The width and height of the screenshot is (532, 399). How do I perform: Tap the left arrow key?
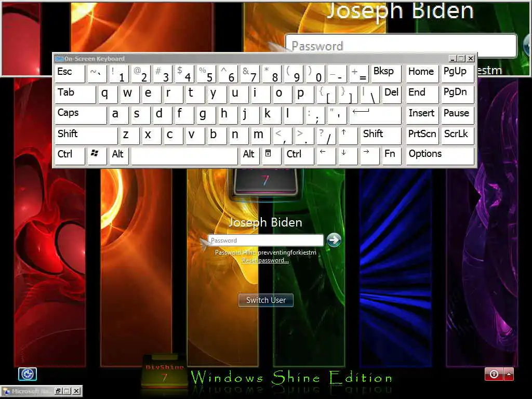tap(326, 155)
